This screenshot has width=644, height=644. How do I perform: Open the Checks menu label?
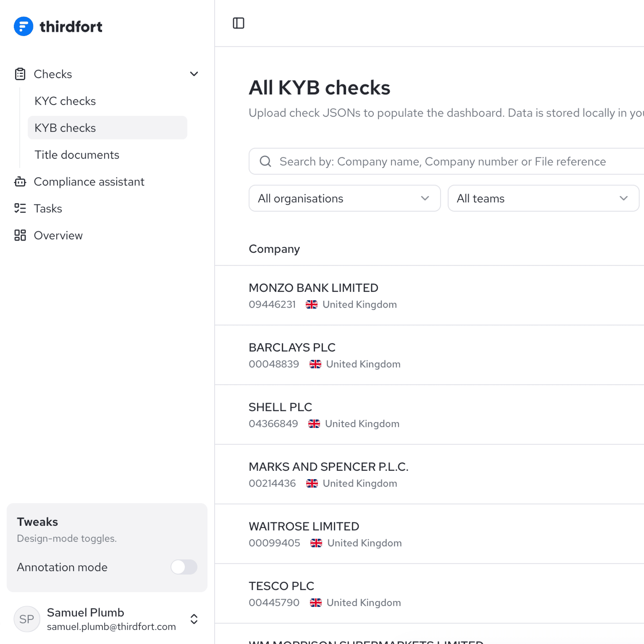(53, 74)
